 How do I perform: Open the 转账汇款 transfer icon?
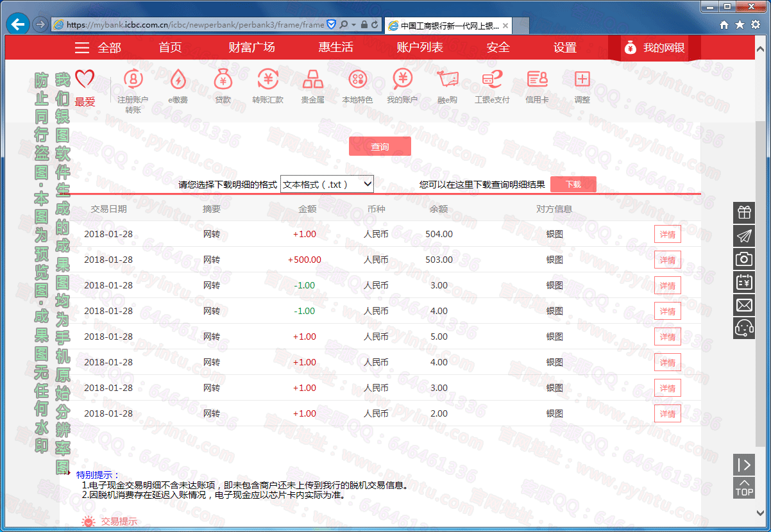pyautogui.click(x=267, y=79)
